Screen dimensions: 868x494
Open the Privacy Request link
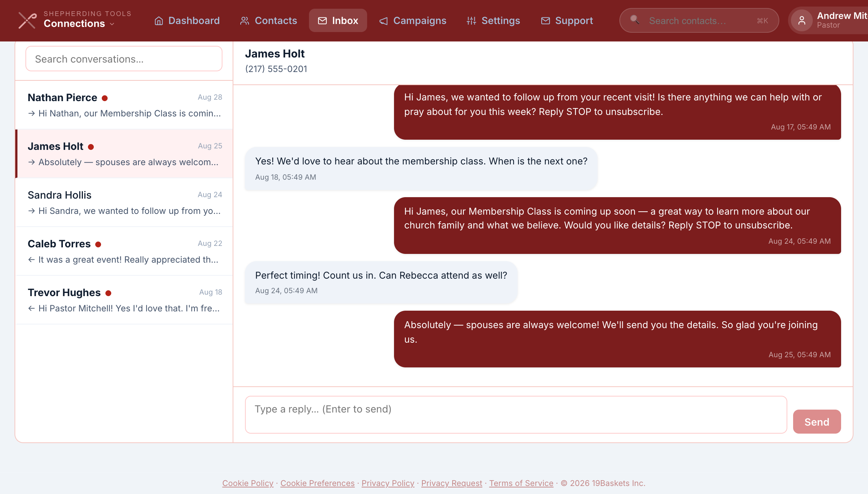click(451, 483)
